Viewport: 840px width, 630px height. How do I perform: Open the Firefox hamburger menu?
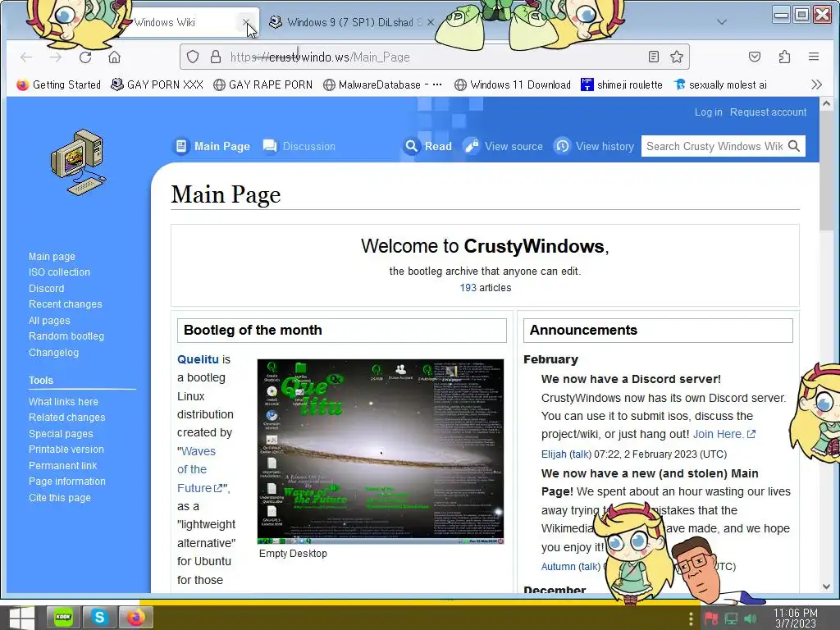(x=814, y=57)
